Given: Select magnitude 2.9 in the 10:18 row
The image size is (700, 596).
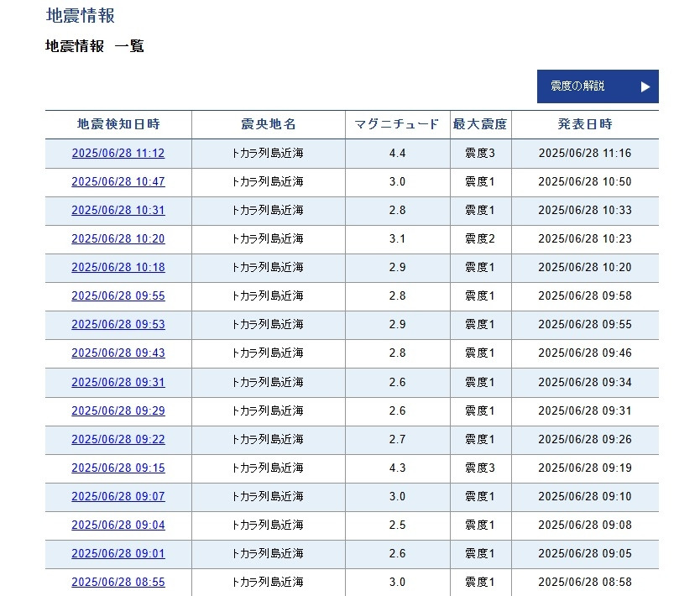Looking at the screenshot, I should [x=397, y=268].
